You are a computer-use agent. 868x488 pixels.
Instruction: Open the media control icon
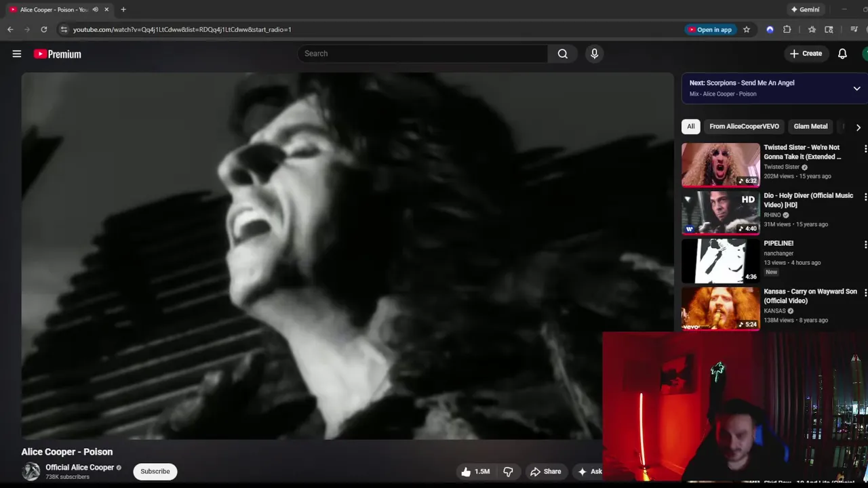[854, 30]
